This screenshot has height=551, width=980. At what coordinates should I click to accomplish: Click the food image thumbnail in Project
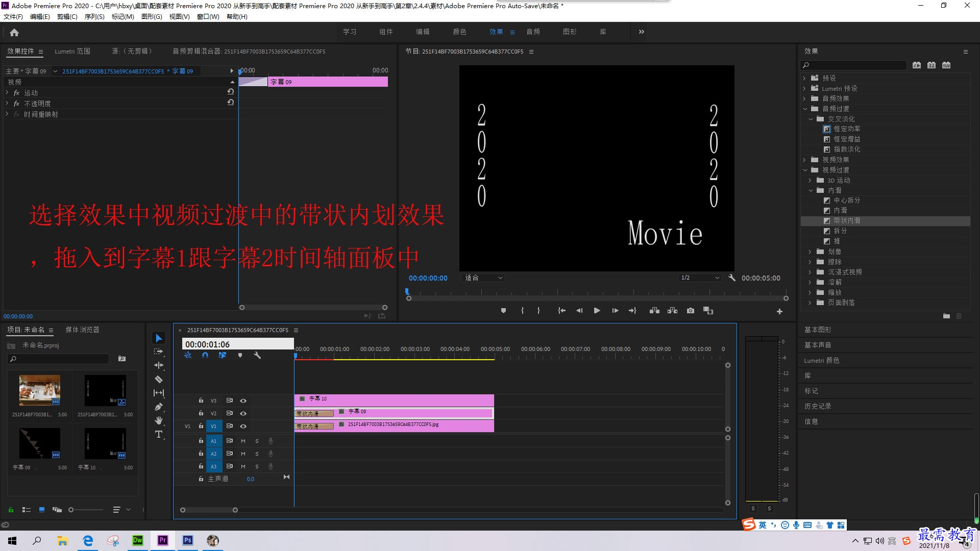click(40, 390)
